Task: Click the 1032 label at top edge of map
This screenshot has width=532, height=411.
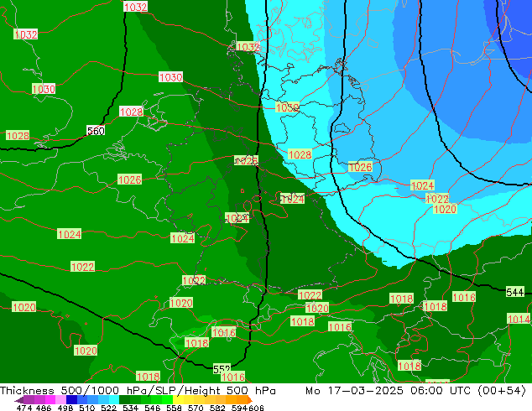Action: point(135,7)
